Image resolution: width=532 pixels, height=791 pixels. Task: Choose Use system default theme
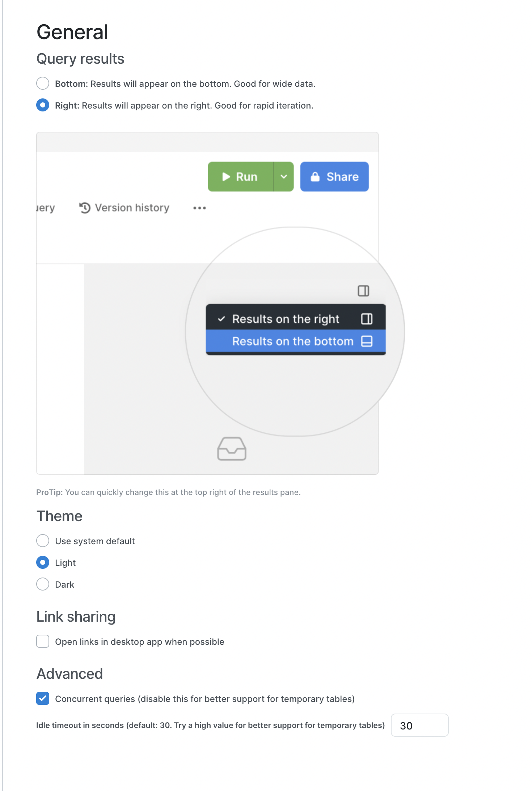(43, 541)
